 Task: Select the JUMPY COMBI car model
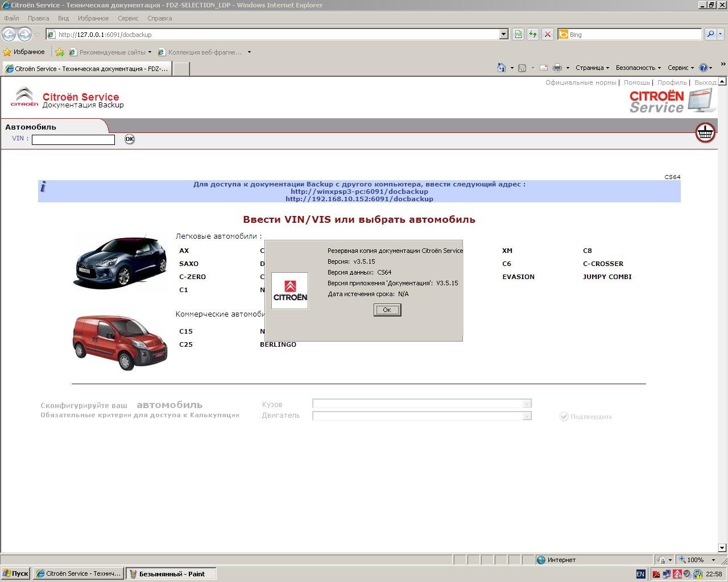point(607,277)
